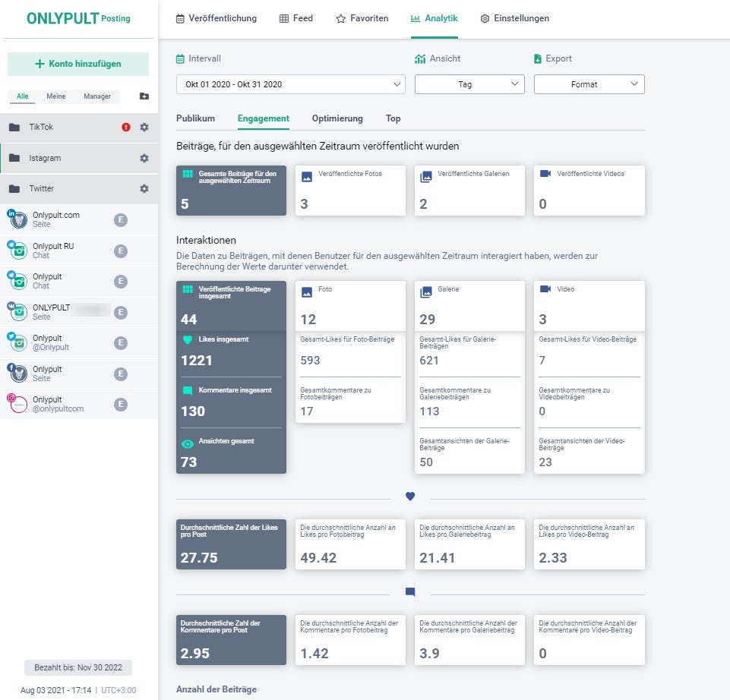Open Istagram folder settings gear
730x700 pixels.
[x=144, y=158]
